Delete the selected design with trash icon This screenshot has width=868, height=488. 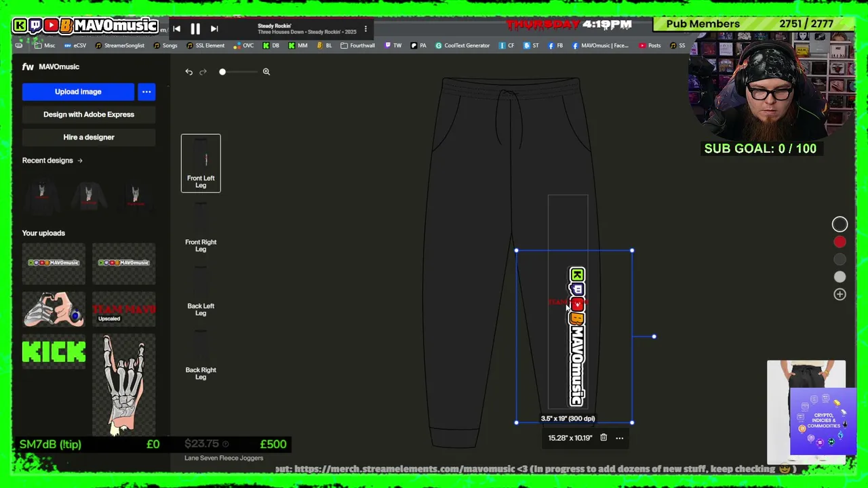click(604, 438)
